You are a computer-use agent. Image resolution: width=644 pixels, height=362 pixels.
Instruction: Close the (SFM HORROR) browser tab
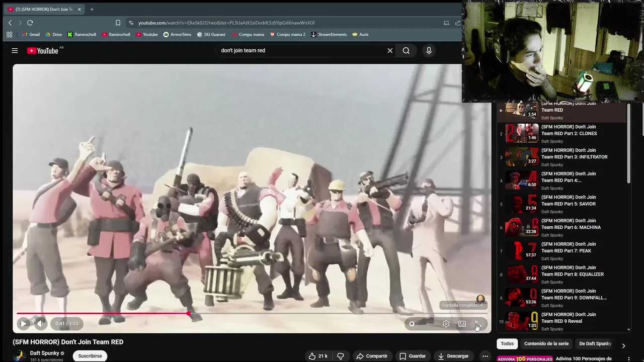(79, 9)
